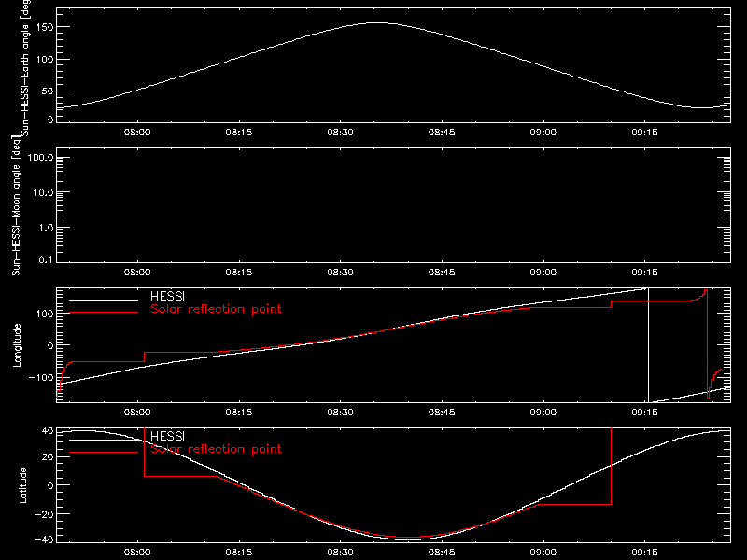Click the red legend line in Longitude plot

[x=104, y=313]
